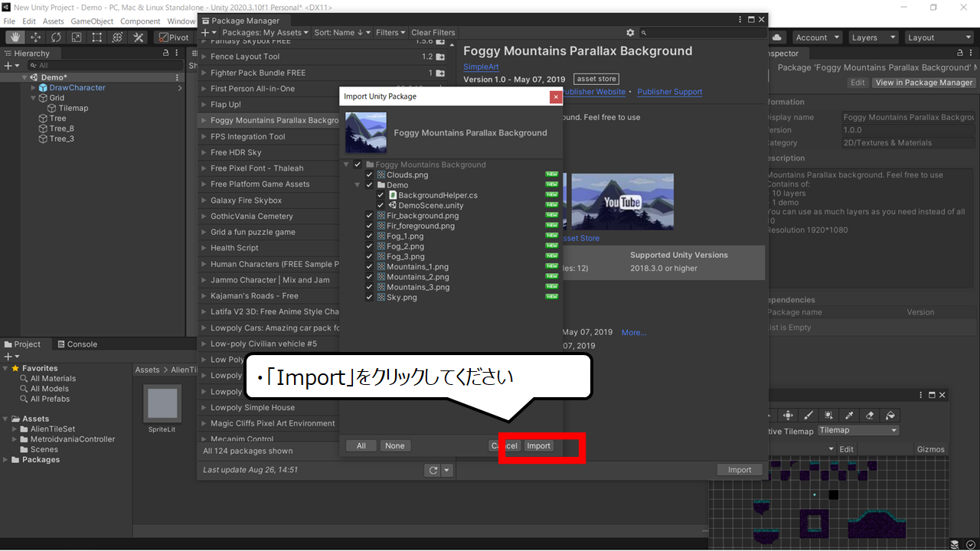Select the Rotate tool in Unity toolbar
The height and width of the screenshot is (551, 980).
coord(56,37)
